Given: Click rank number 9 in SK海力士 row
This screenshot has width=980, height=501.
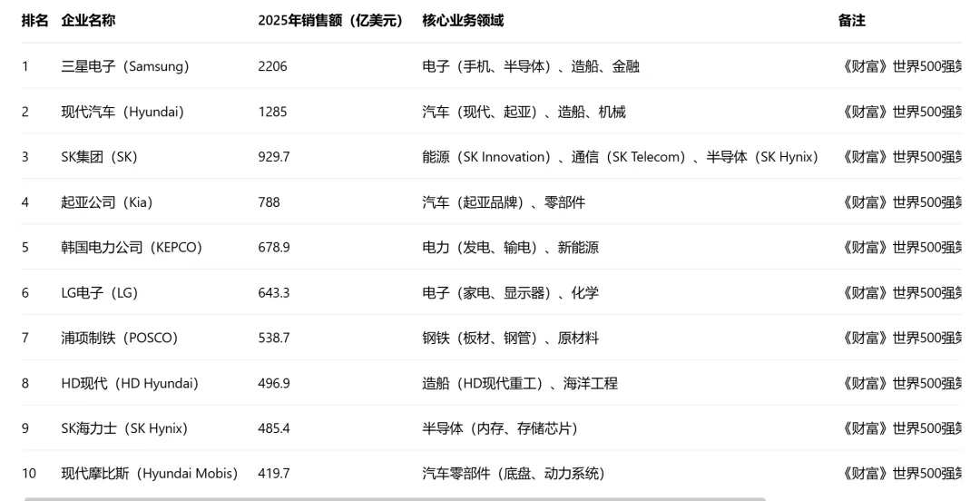Looking at the screenshot, I should pyautogui.click(x=25, y=428).
